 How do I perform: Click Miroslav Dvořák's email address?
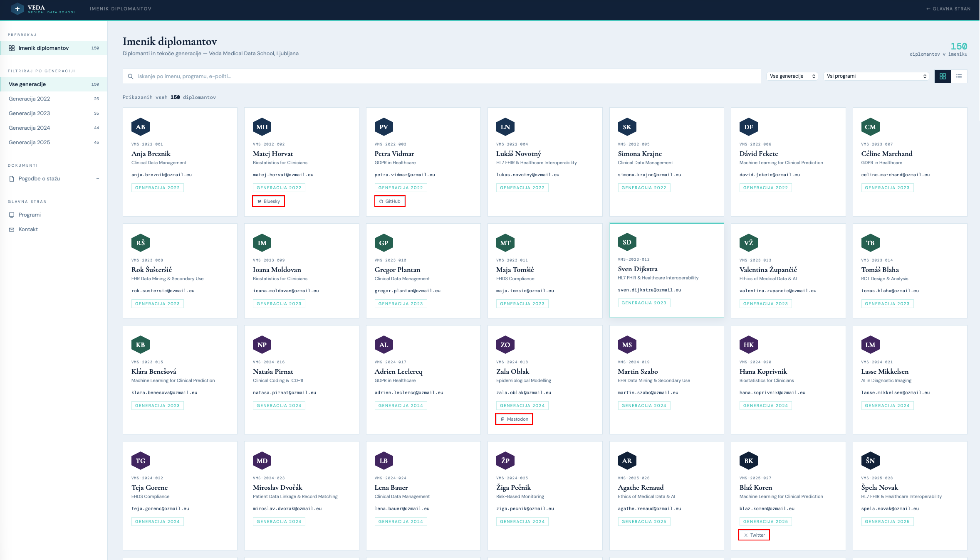[x=287, y=509]
